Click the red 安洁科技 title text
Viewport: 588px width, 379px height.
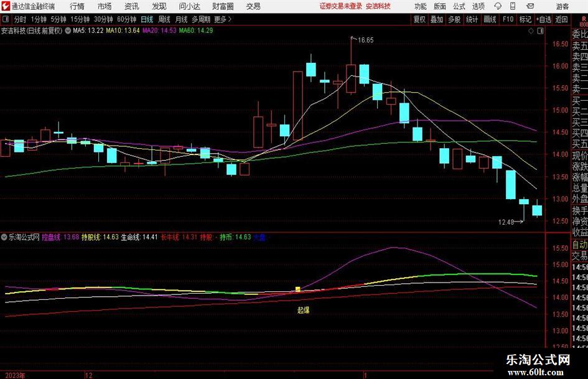coord(378,6)
